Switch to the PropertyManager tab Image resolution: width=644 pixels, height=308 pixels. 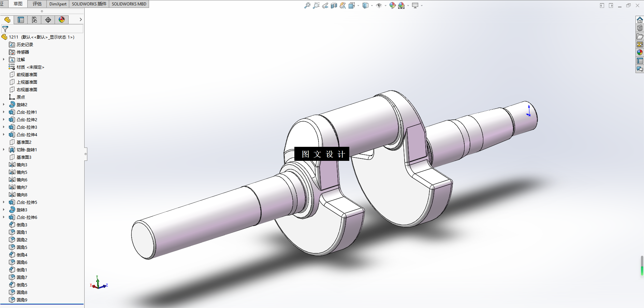pos(21,20)
